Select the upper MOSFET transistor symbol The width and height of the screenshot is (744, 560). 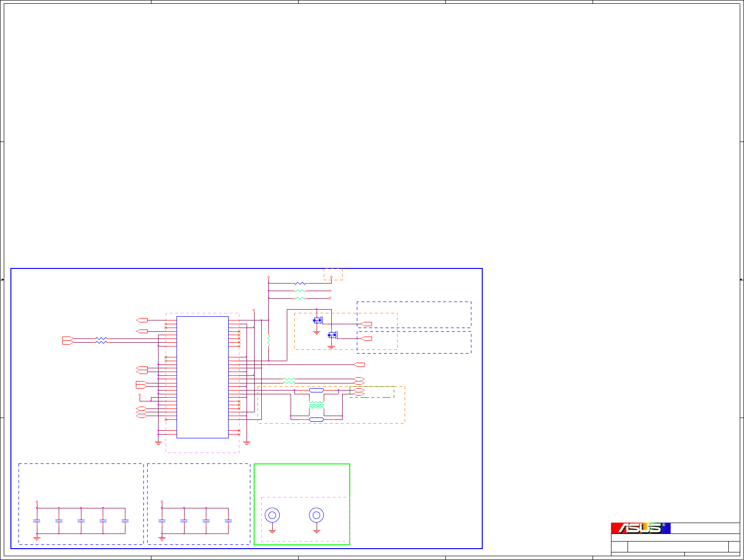pos(318,320)
